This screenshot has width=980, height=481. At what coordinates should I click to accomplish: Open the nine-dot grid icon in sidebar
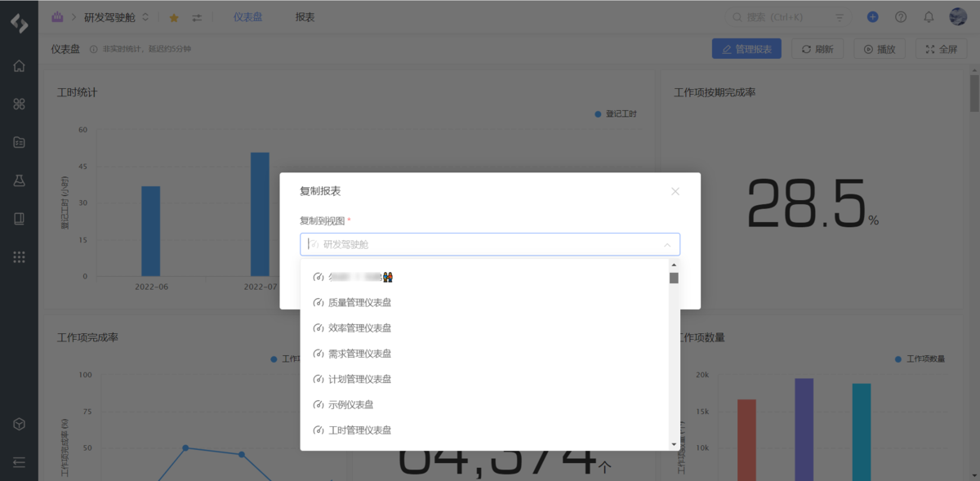[x=19, y=257]
